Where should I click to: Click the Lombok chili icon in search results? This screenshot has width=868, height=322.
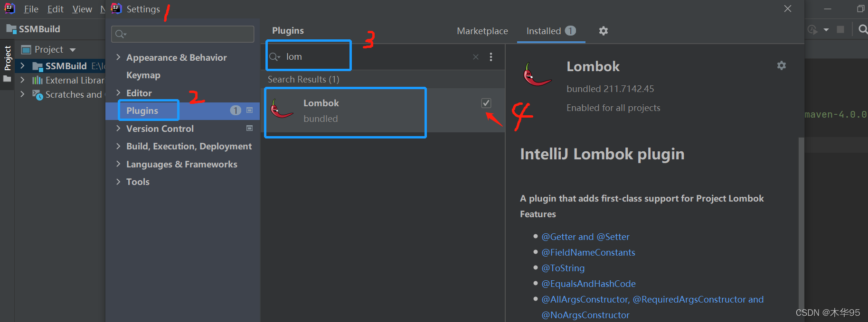(x=282, y=109)
